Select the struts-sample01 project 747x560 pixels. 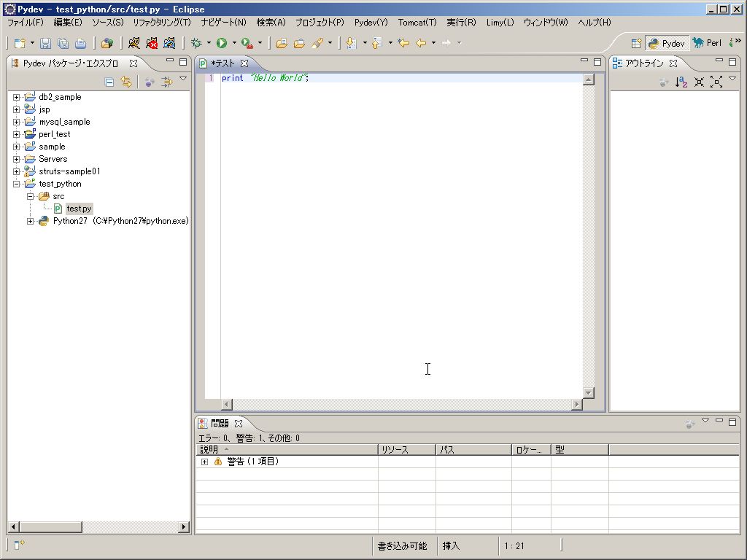[69, 171]
